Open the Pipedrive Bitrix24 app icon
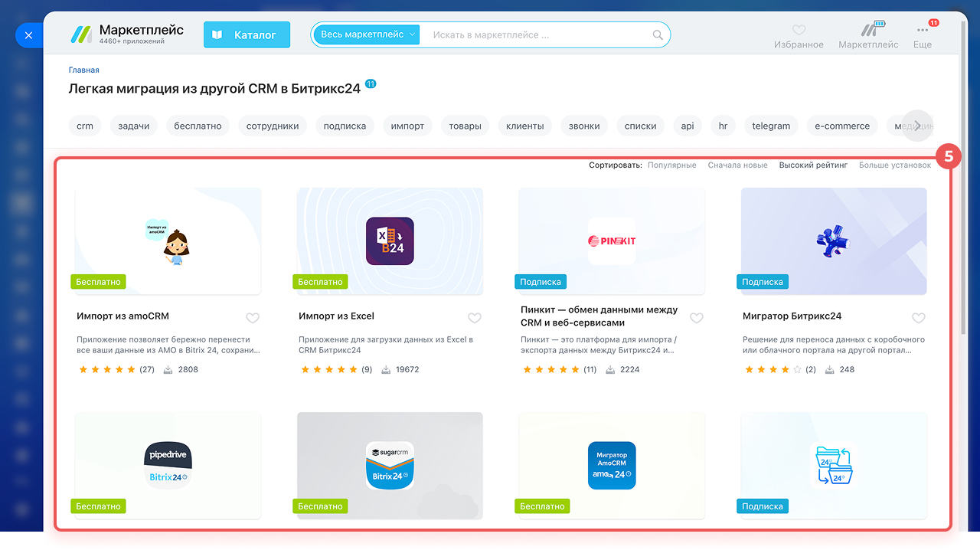 click(x=168, y=466)
